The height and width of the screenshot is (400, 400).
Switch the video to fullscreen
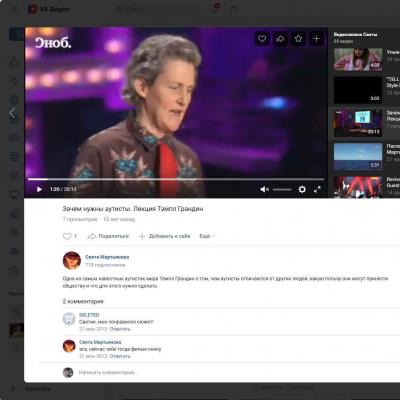coord(317,189)
